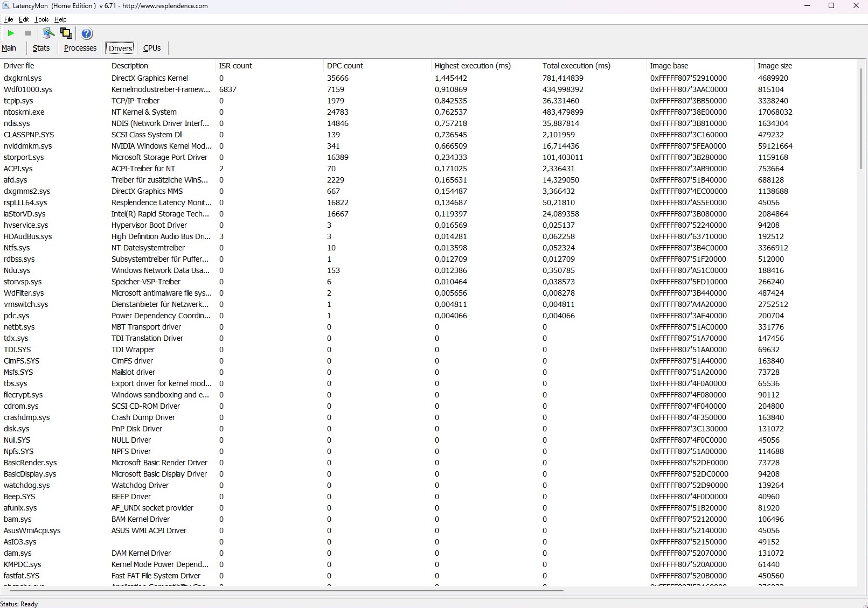Select the AsIO3.sys driver entry
Image resolution: width=868 pixels, height=608 pixels.
click(20, 542)
